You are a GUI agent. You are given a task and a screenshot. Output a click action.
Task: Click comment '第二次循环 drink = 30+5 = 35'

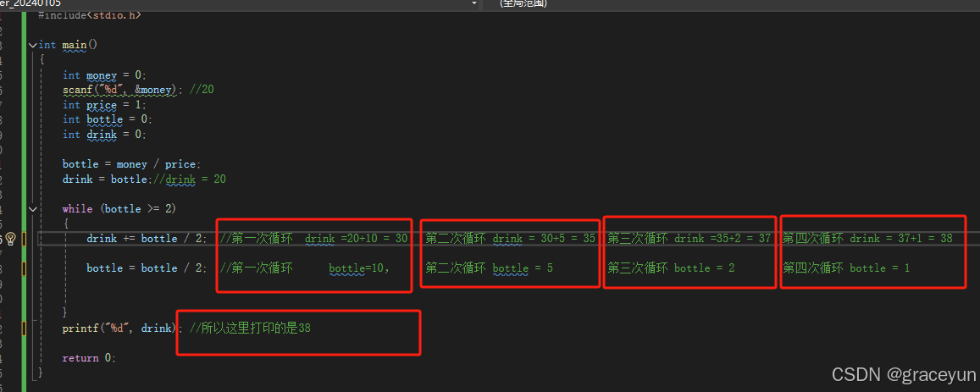[510, 238]
